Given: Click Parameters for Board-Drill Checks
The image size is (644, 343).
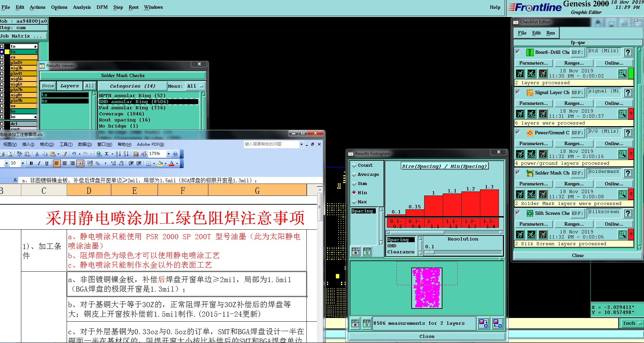Looking at the screenshot, I should tap(534, 63).
